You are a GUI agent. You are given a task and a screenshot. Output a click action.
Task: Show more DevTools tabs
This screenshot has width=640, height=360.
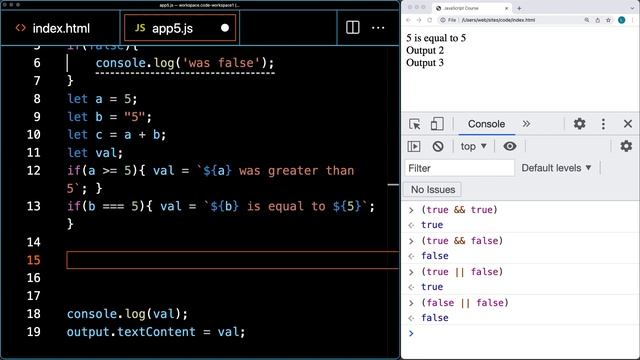pyautogui.click(x=527, y=124)
